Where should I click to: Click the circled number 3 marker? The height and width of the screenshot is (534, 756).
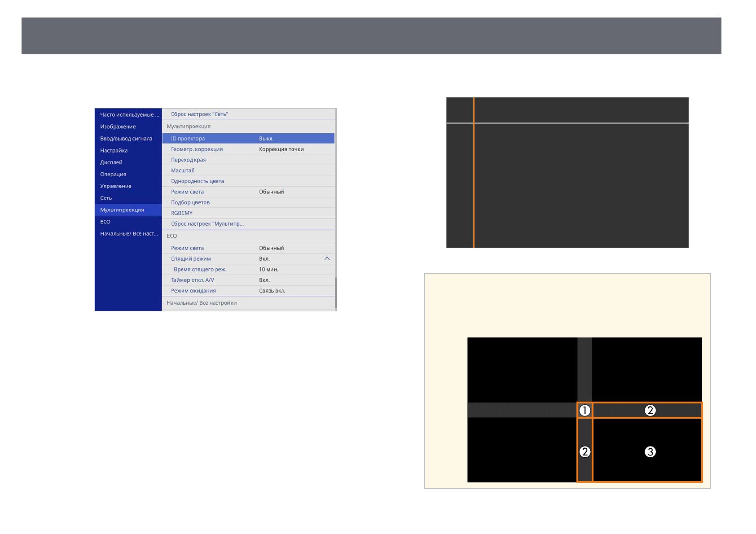650,451
